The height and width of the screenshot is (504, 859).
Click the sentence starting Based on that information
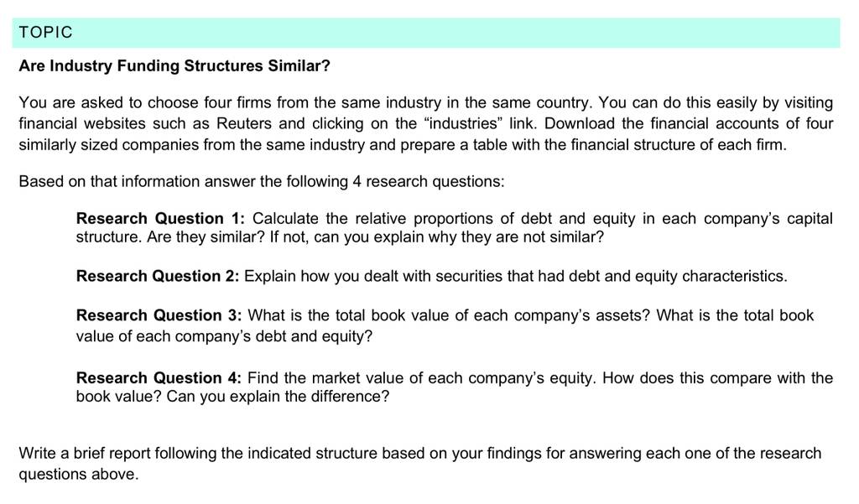point(262,182)
